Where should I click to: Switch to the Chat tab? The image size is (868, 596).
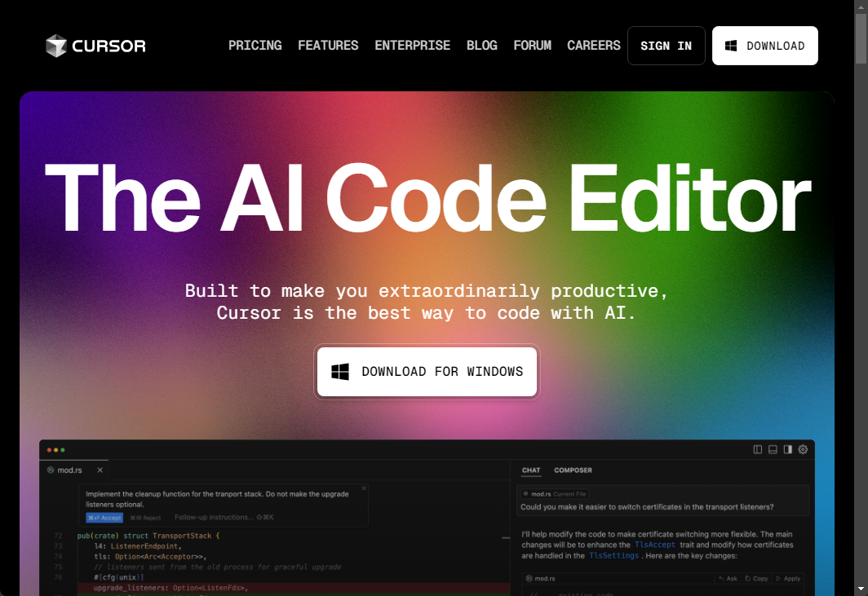coord(531,470)
